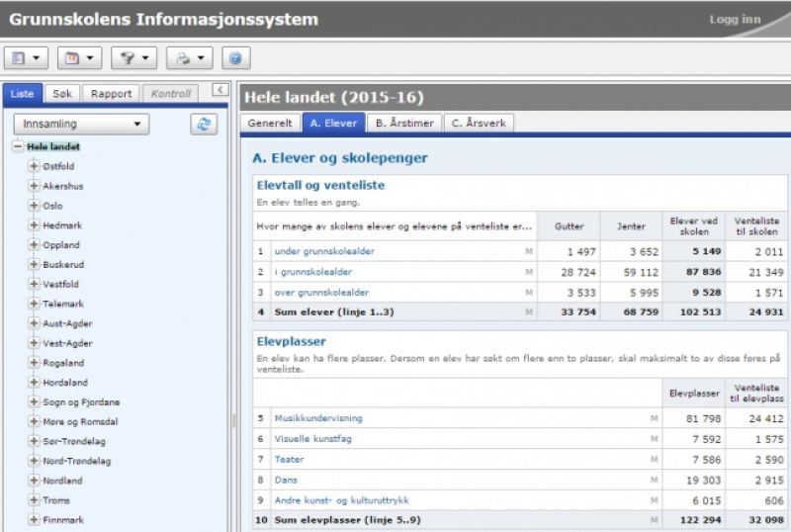
Task: Click the help question mark icon
Action: coord(235,58)
